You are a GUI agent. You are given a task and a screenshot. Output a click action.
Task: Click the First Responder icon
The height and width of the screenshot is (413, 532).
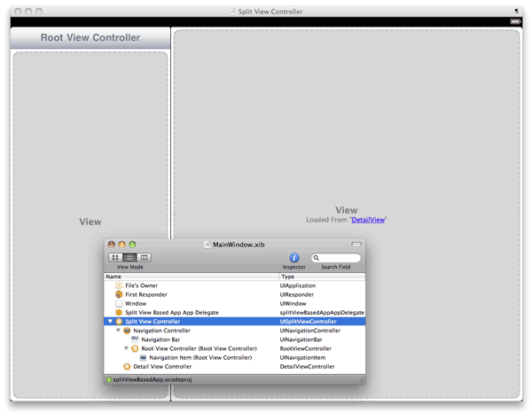[x=119, y=294]
